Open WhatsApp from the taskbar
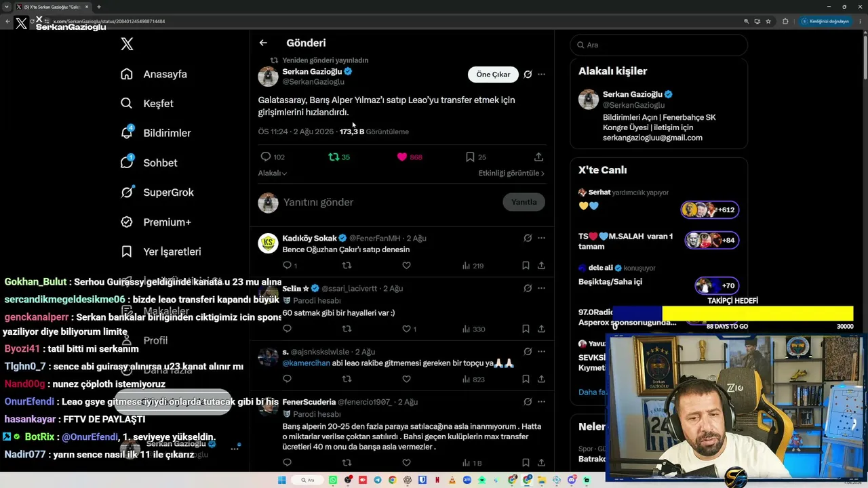The width and height of the screenshot is (868, 488). click(333, 480)
